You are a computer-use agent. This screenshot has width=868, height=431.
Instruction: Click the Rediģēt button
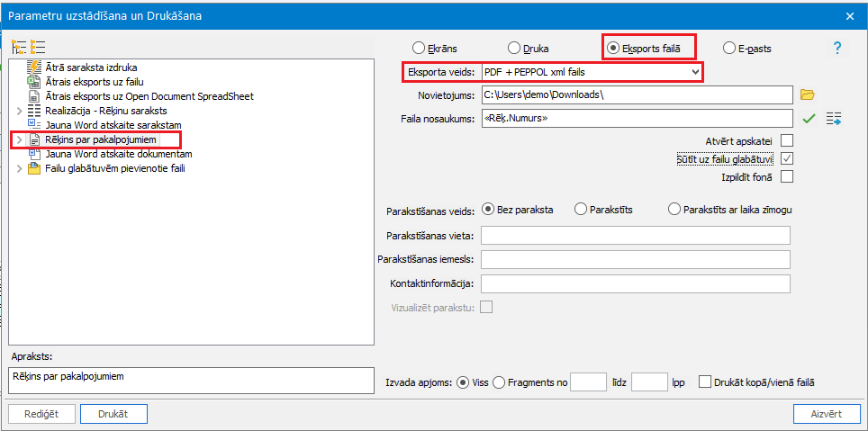tap(41, 414)
